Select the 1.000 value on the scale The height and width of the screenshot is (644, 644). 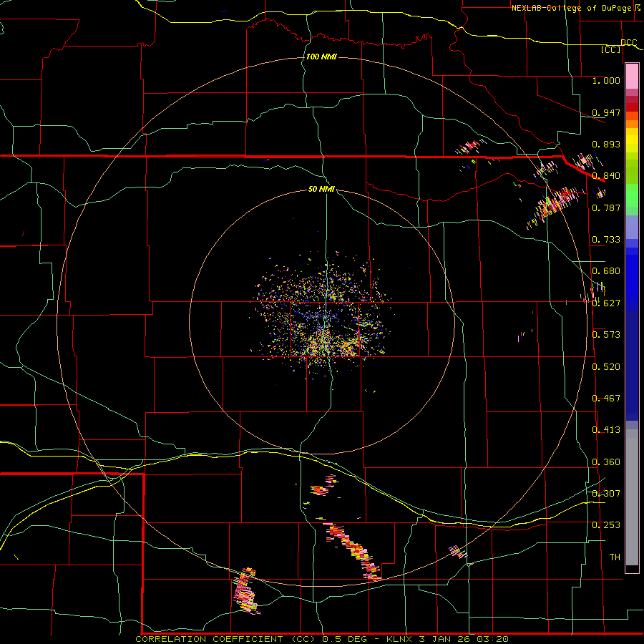pos(606,80)
